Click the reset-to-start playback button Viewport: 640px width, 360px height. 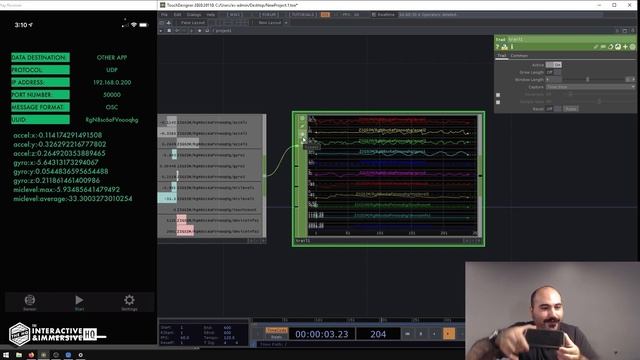(x=407, y=334)
